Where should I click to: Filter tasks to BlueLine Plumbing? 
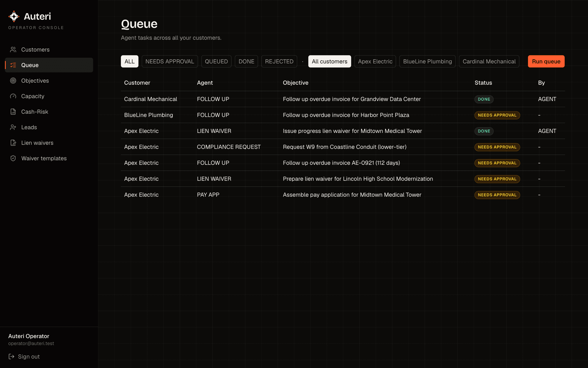click(427, 61)
